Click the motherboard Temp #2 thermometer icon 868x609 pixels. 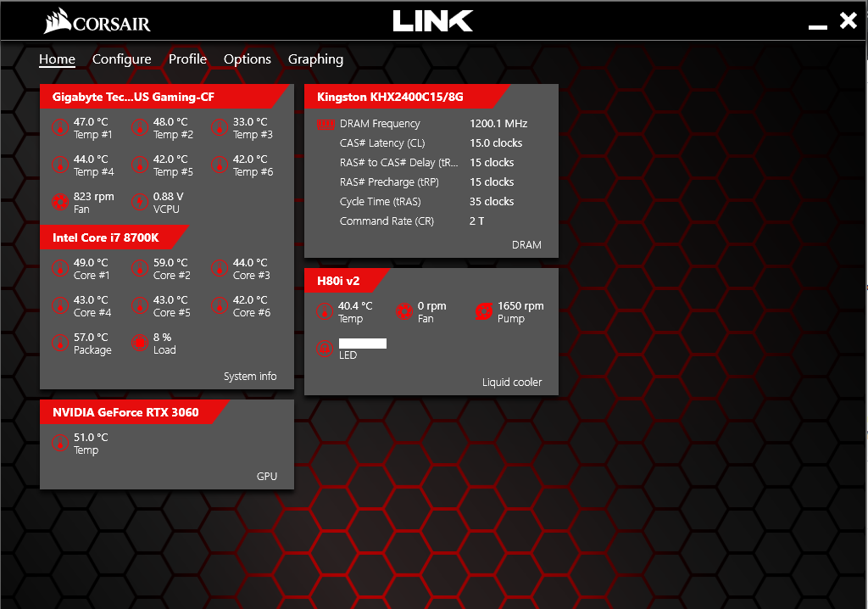tap(140, 127)
